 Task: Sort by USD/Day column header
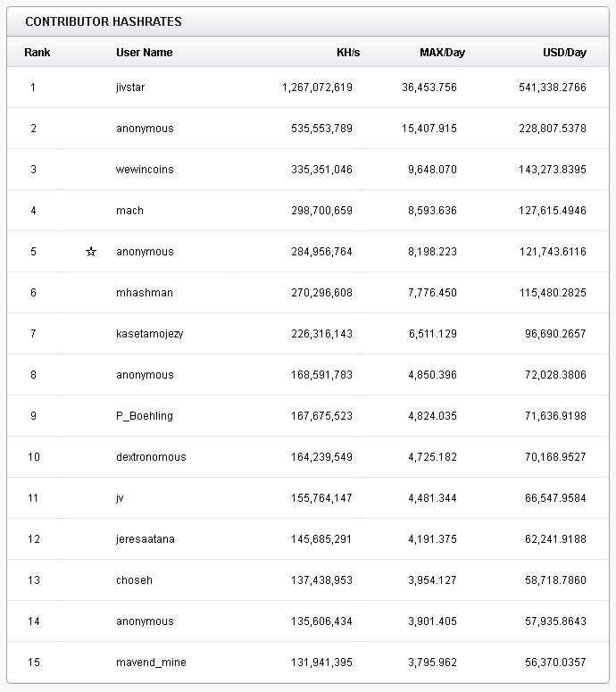(564, 53)
